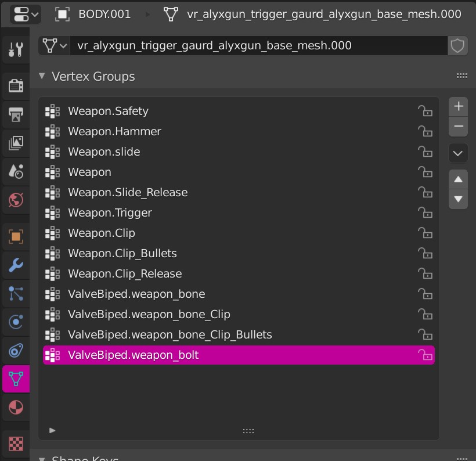Open the Render properties tab

coord(16,86)
